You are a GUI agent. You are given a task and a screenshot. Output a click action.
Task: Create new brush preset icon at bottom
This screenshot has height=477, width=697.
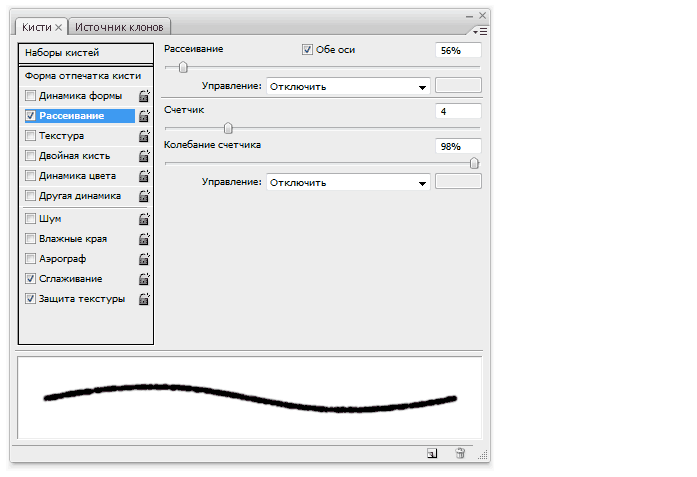(x=432, y=453)
